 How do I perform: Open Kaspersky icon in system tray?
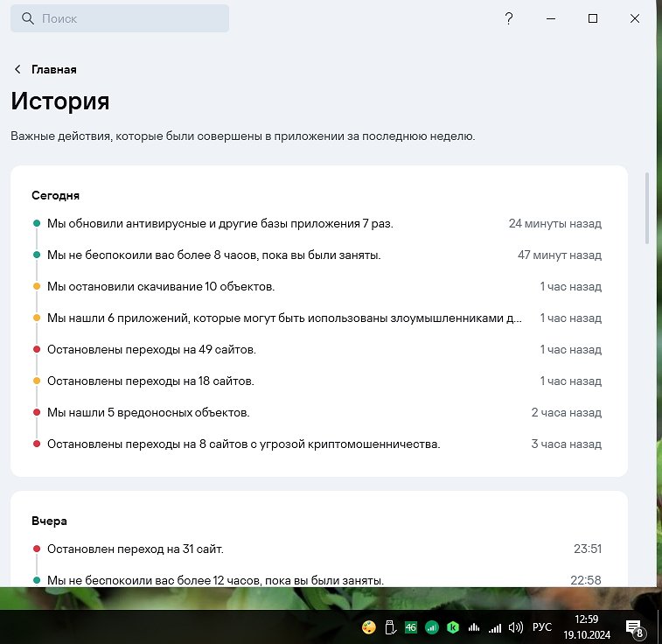tap(453, 627)
